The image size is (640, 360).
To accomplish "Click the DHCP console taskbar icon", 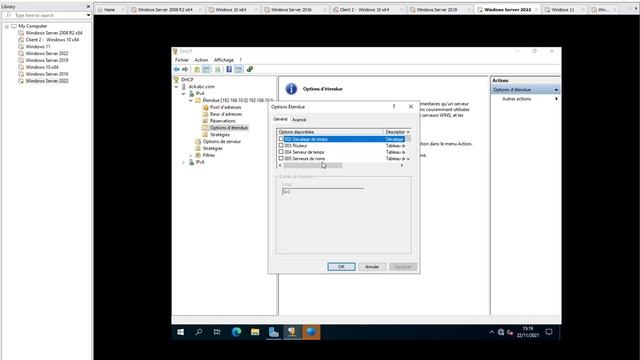I will pos(292,332).
